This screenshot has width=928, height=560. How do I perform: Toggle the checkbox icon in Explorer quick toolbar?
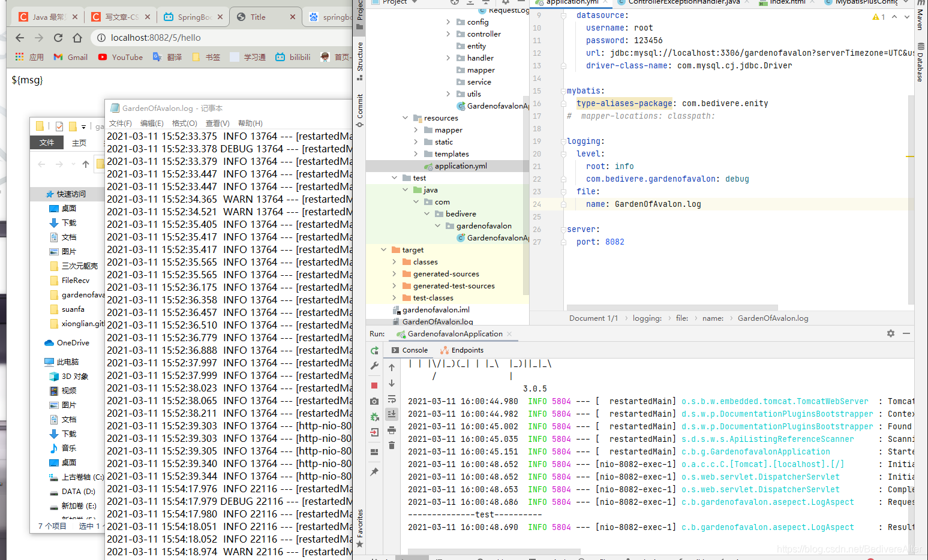pyautogui.click(x=59, y=126)
